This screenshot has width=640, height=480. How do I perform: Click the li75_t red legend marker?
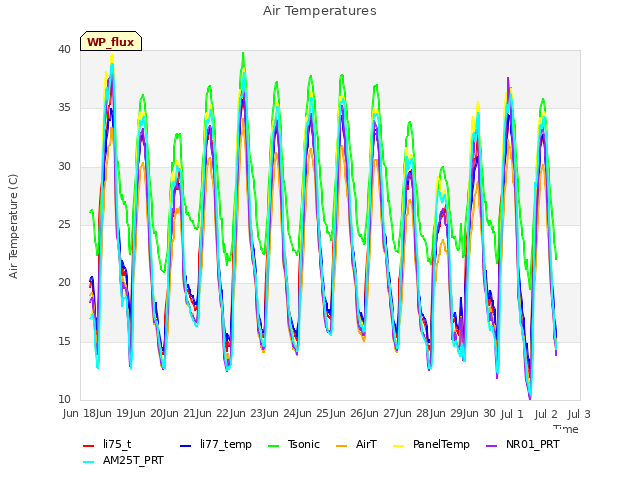pyautogui.click(x=89, y=446)
